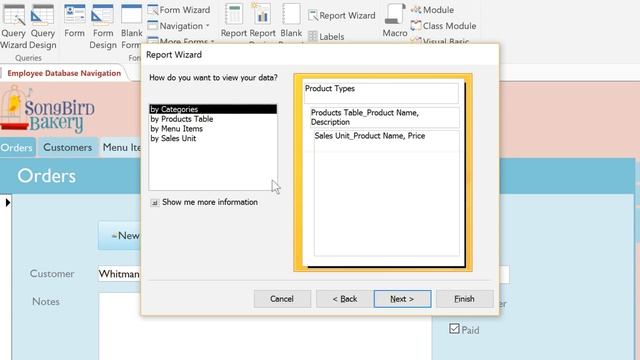Click the record selector arrow on Orders form
Screen dimensions: 640x360
pyautogui.click(x=7, y=202)
